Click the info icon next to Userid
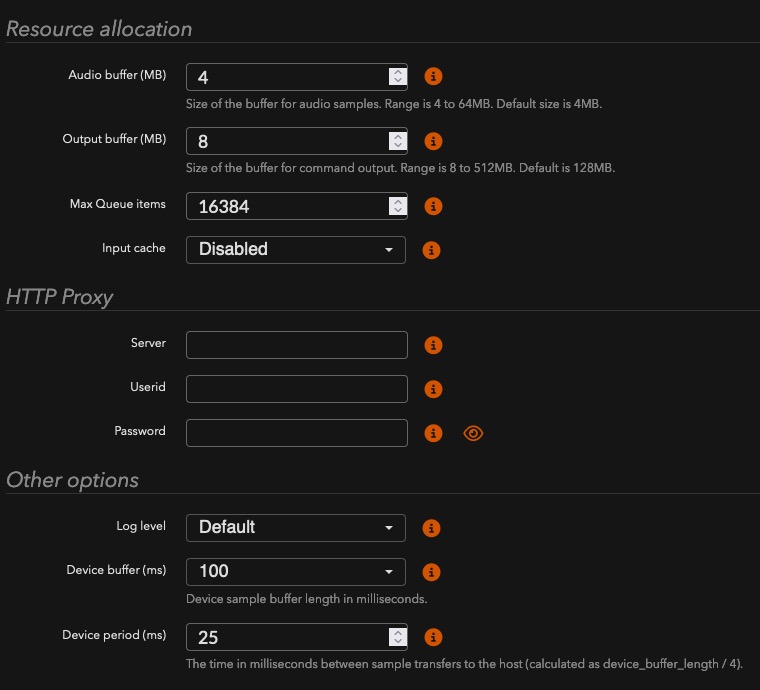Viewport: 760px width, 690px height. coord(433,389)
